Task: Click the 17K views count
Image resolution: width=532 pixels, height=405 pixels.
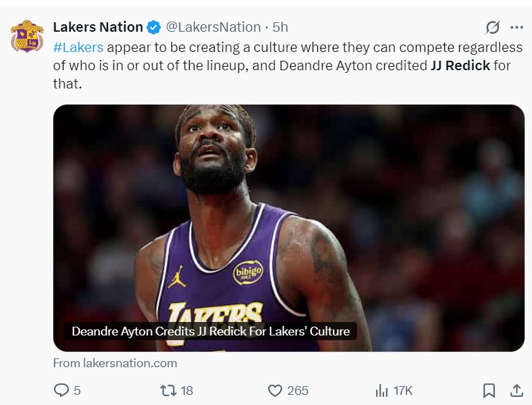Action: coord(403,390)
